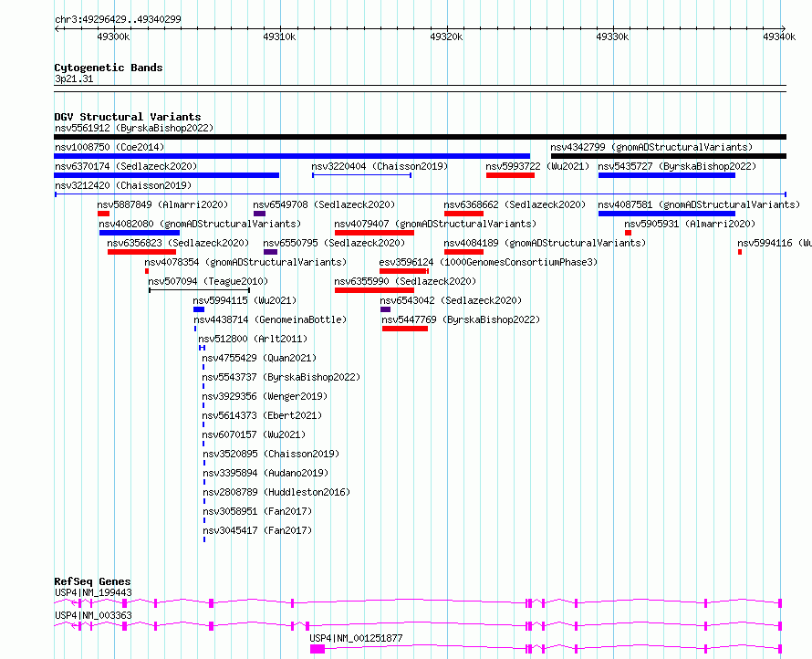Click the red esv3596124 variant bar
This screenshot has width=812, height=659.
point(404,271)
